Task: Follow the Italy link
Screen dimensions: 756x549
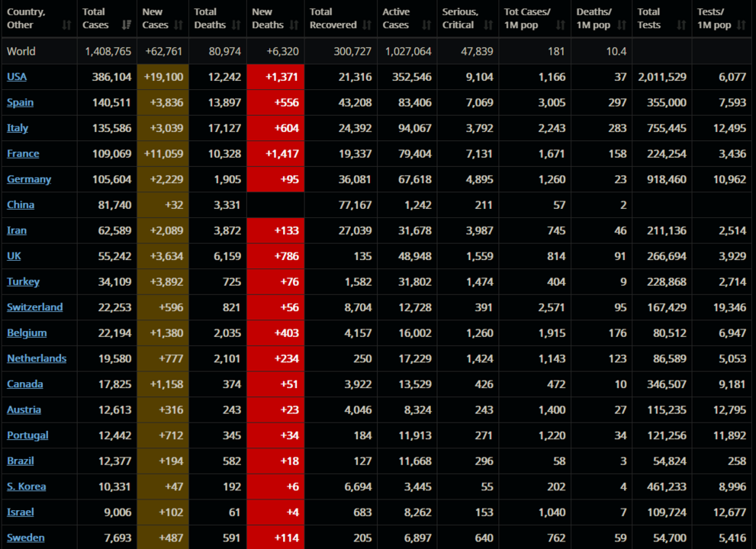Action: click(x=18, y=128)
